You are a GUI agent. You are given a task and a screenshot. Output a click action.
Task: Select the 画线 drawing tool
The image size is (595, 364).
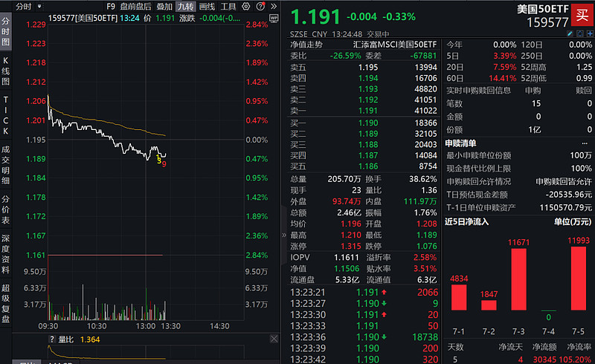pos(208,7)
